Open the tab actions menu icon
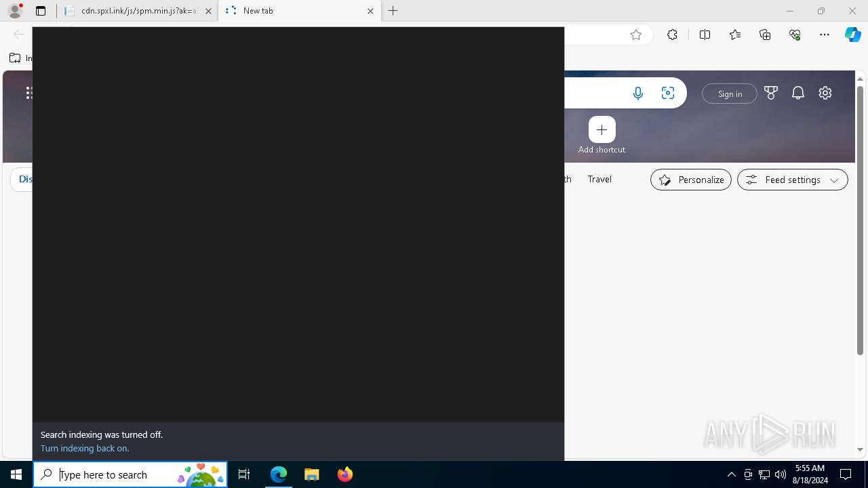868x488 pixels. point(41,11)
